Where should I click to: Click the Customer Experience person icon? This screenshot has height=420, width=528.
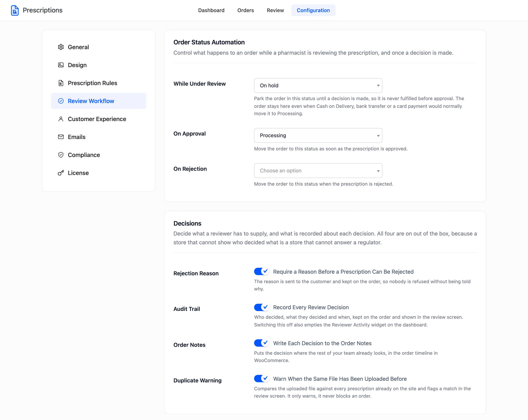tap(61, 119)
